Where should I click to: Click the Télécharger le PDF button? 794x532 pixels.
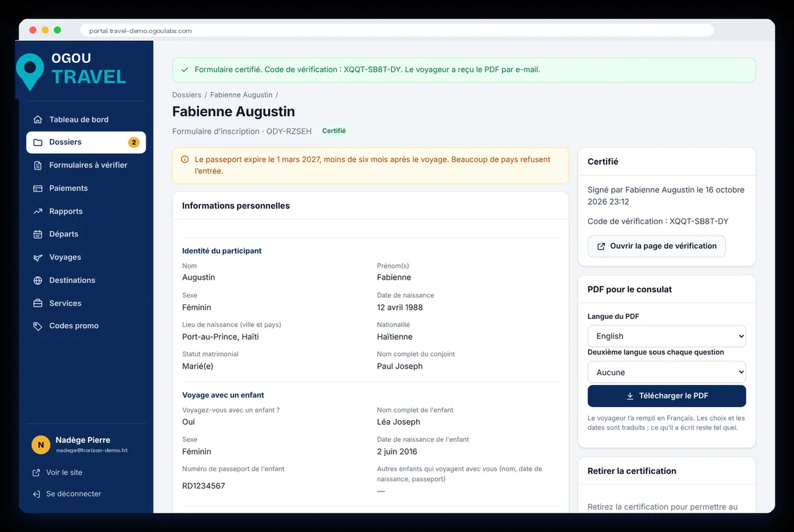click(x=667, y=396)
